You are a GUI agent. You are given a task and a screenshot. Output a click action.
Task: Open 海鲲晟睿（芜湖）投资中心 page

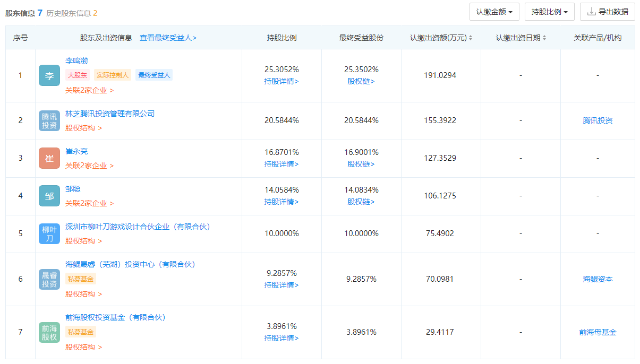pos(130,264)
